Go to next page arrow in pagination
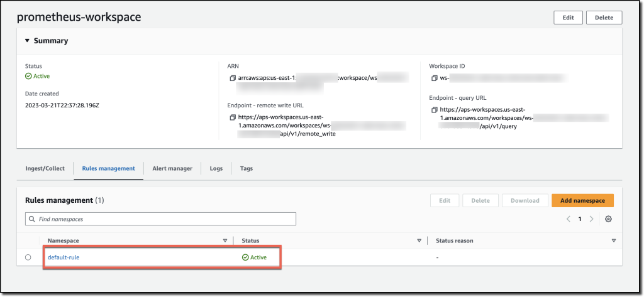Screen dimensions: 644x297 click(591, 219)
